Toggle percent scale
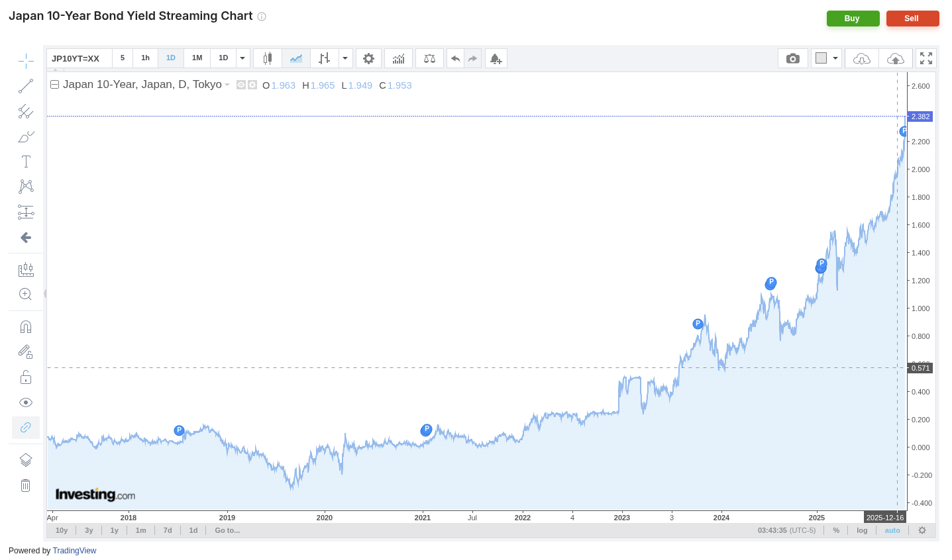952x560 pixels. tap(836, 530)
